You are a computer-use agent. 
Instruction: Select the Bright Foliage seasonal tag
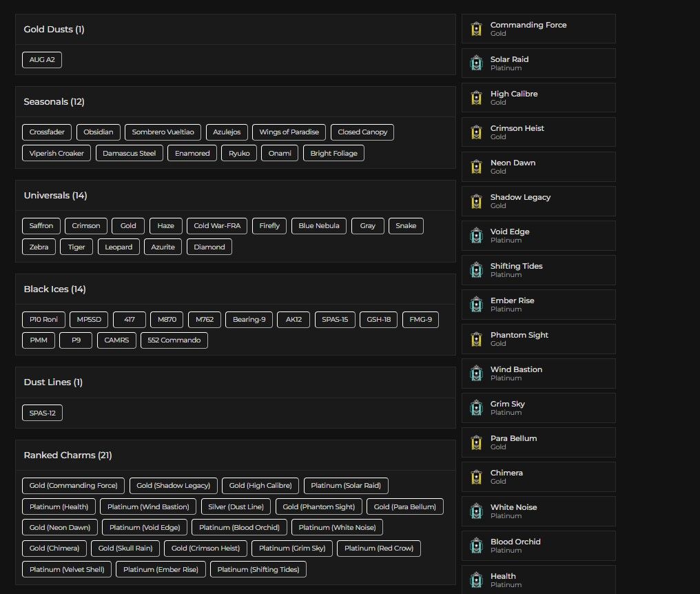point(334,153)
